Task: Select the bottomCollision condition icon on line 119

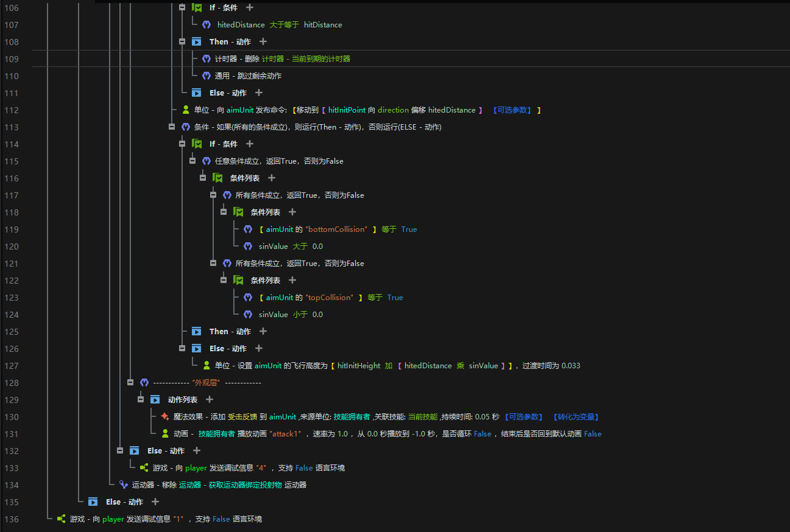Action: 248,229
